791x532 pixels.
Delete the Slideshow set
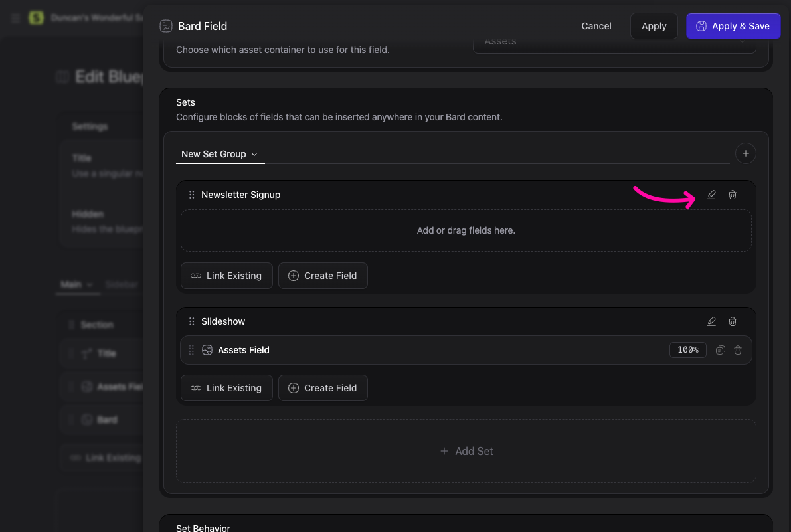coord(733,321)
